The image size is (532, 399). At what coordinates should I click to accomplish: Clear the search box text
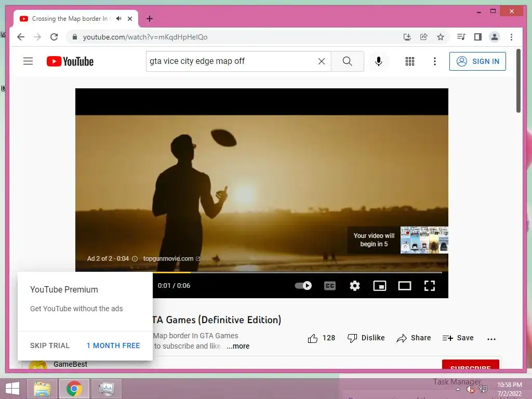coord(321,61)
